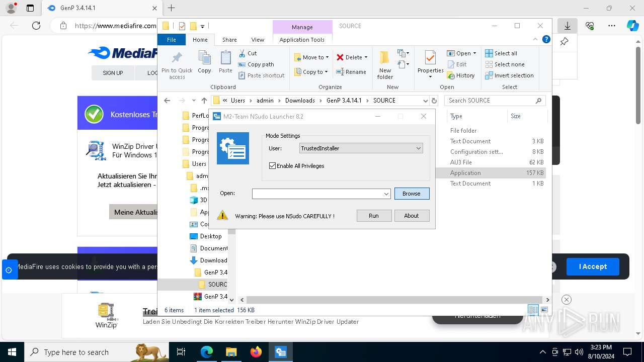Image resolution: width=644 pixels, height=362 pixels.
Task: Open the File ribbon tab
Action: point(172,40)
